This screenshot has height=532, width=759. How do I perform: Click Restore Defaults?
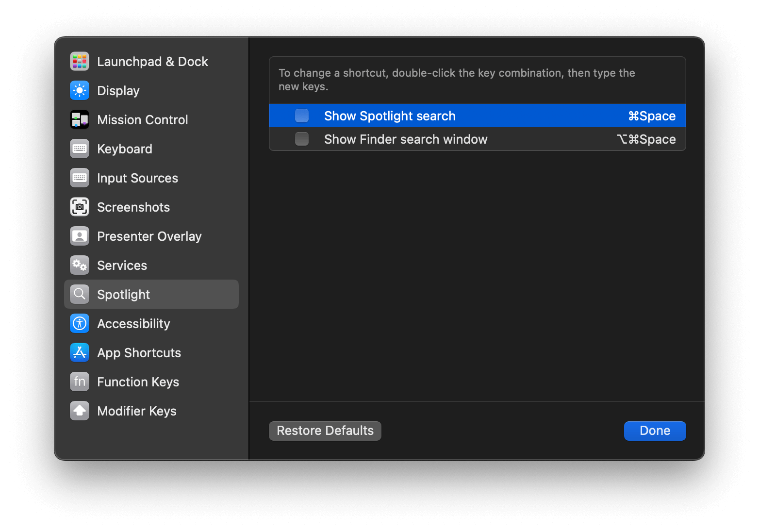tap(325, 431)
